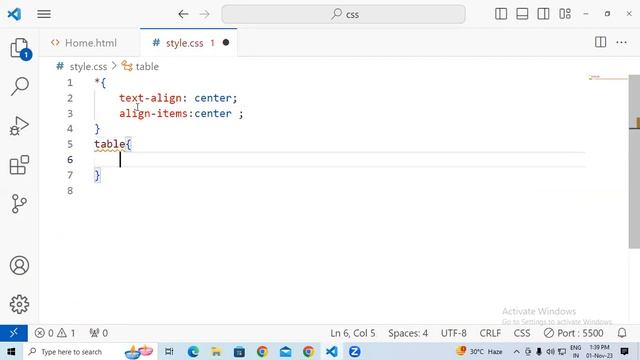Open the Extensions view

pyautogui.click(x=19, y=165)
